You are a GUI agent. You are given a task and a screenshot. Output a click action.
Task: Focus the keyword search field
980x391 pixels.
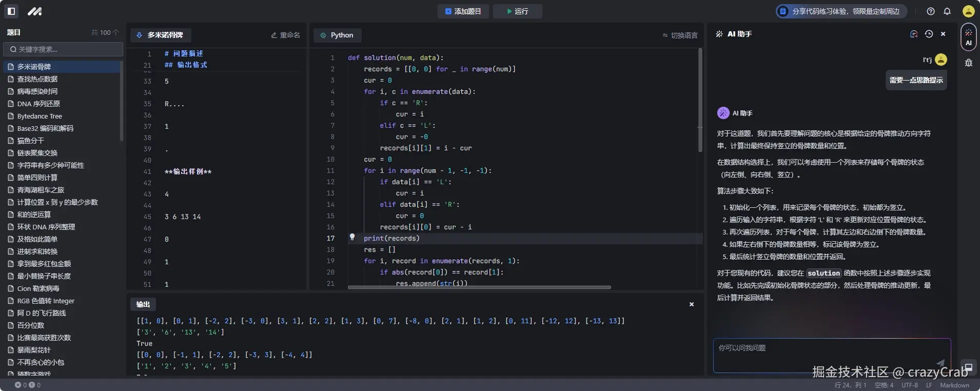point(63,49)
